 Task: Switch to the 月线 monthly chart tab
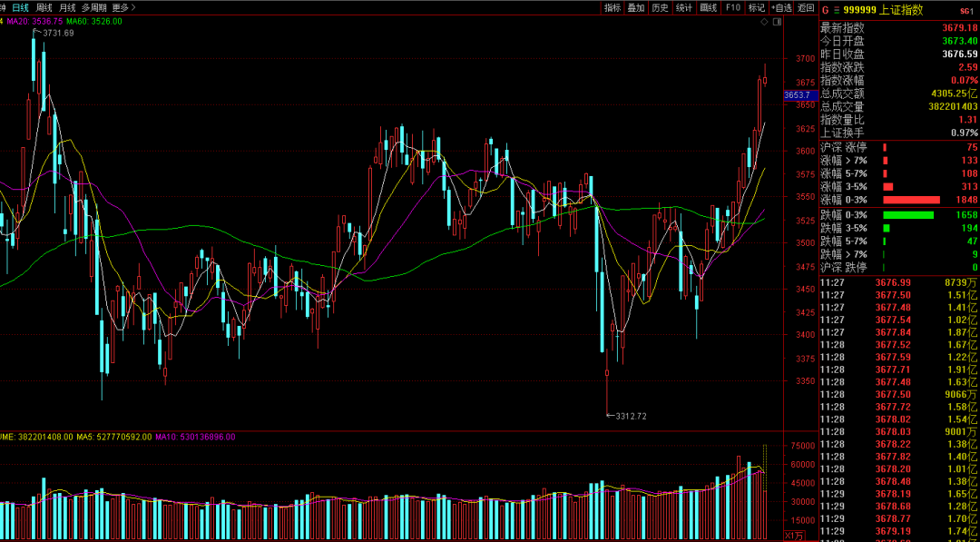[67, 7]
